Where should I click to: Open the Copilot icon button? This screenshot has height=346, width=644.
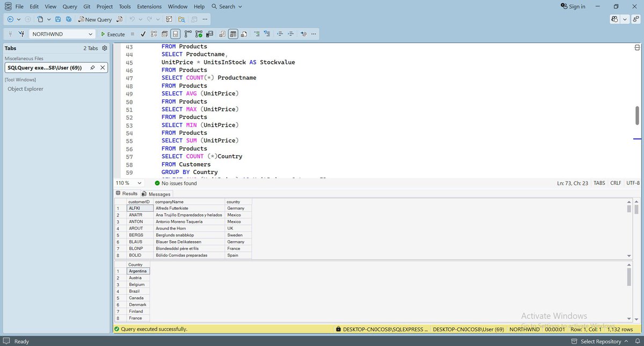tap(614, 19)
